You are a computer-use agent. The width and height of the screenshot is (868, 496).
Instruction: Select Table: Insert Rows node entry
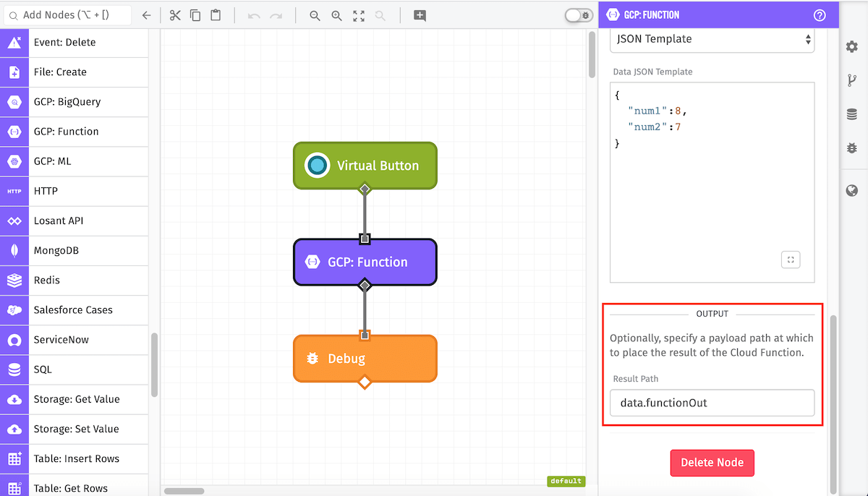74,458
